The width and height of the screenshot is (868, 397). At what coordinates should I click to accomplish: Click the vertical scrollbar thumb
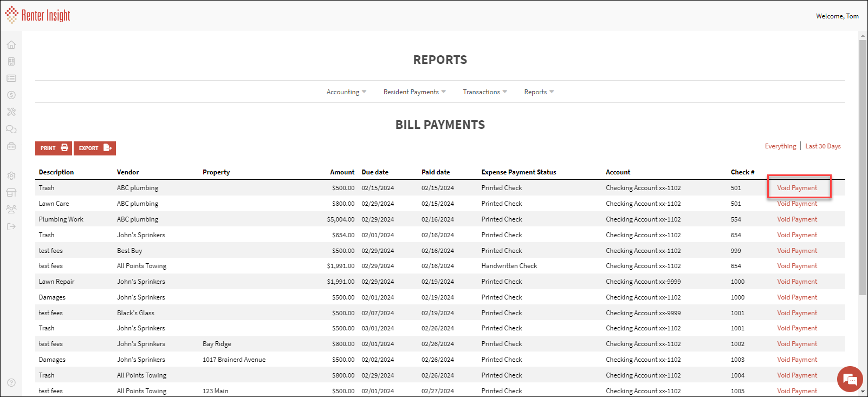(863, 167)
